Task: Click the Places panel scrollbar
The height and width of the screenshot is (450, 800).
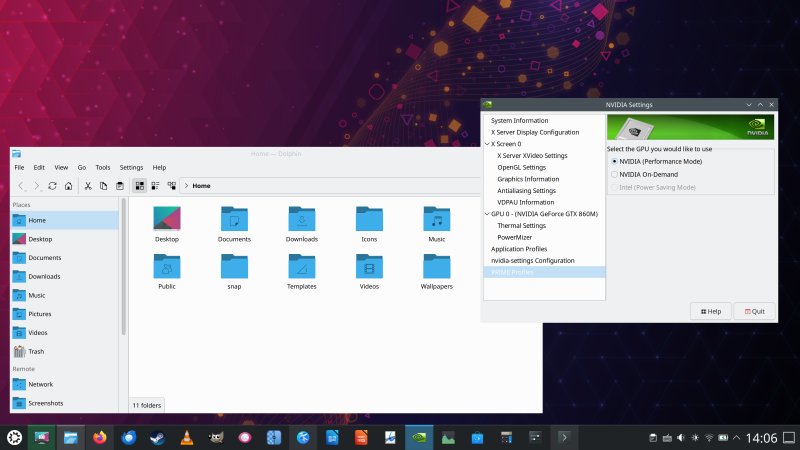Action: pyautogui.click(x=123, y=267)
